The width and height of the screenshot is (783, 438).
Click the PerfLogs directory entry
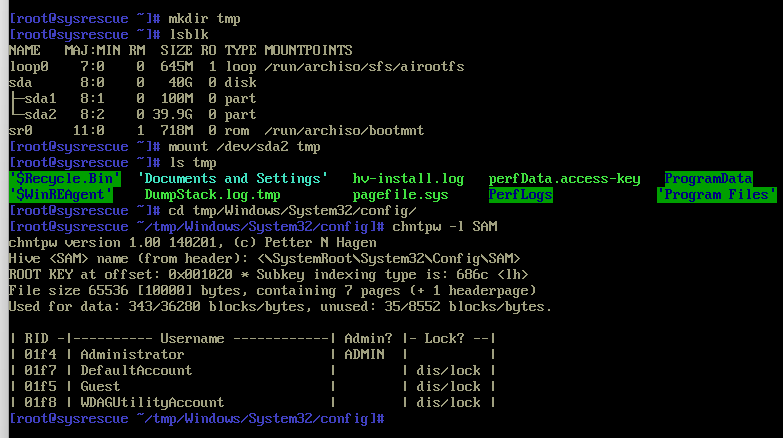(x=520, y=195)
